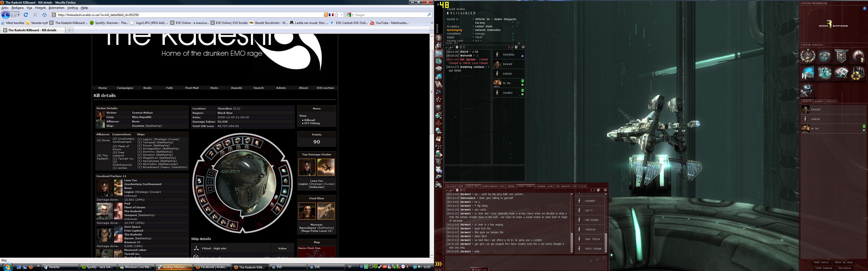
Task: Open the Factory station service
Action: click(808, 73)
